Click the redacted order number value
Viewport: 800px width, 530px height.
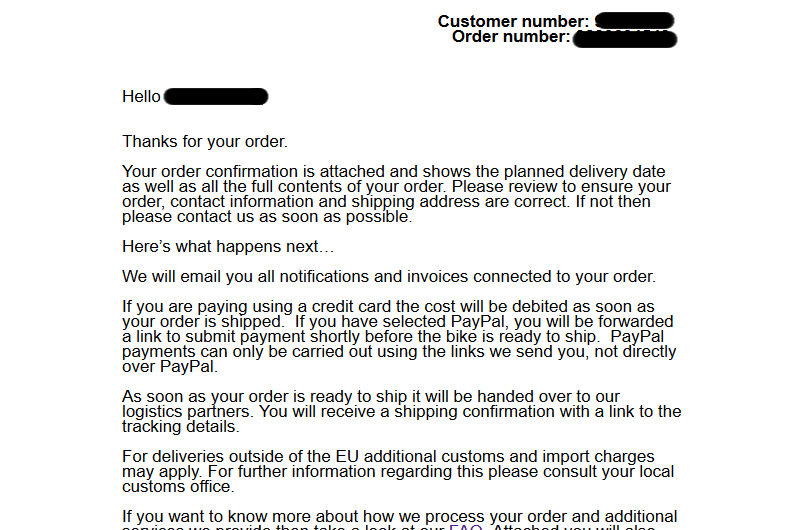[625, 39]
